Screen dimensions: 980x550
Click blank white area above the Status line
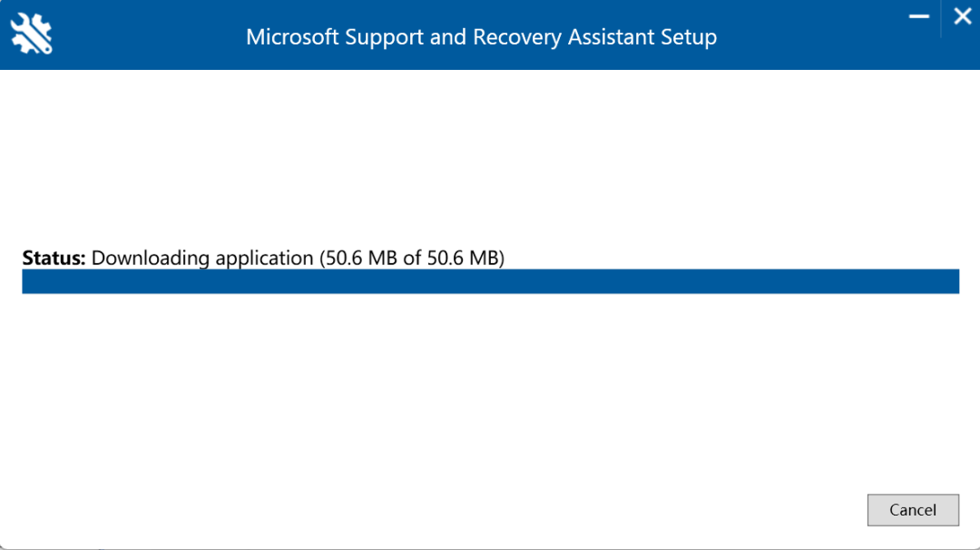click(490, 154)
